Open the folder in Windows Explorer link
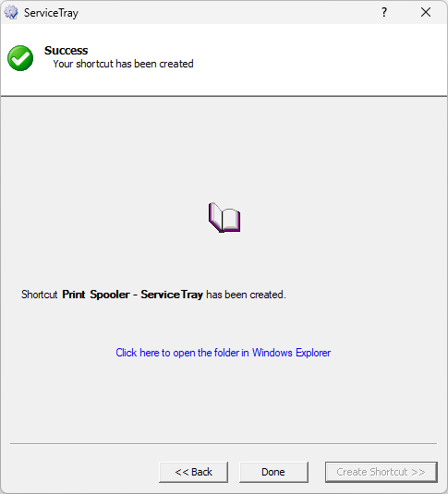Viewport: 448px width, 494px height. point(224,353)
